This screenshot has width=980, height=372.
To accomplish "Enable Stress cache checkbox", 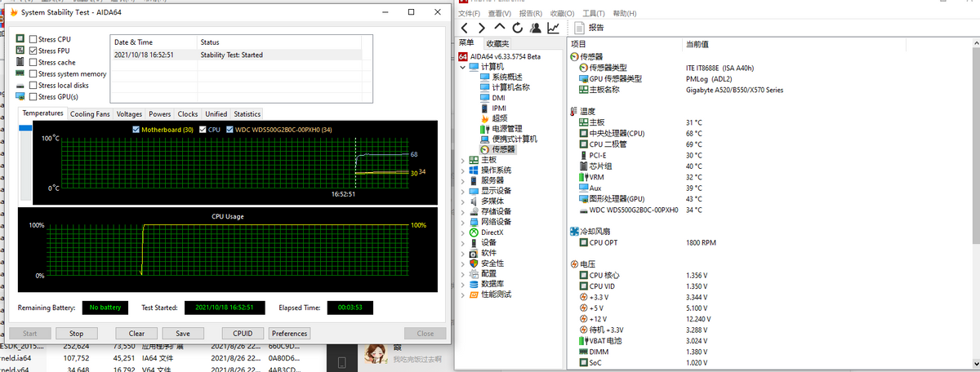I will point(33,62).
